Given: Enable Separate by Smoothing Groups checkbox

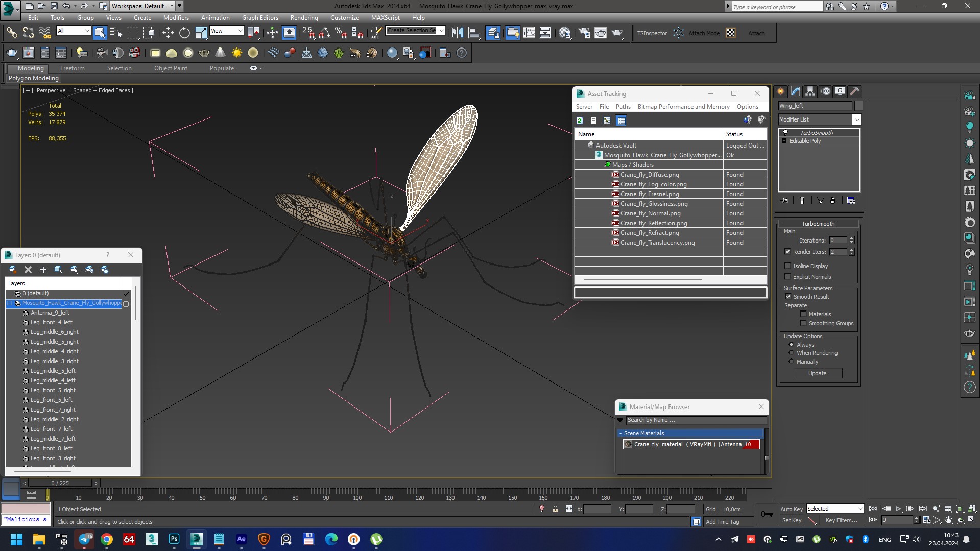Looking at the screenshot, I should (x=803, y=323).
